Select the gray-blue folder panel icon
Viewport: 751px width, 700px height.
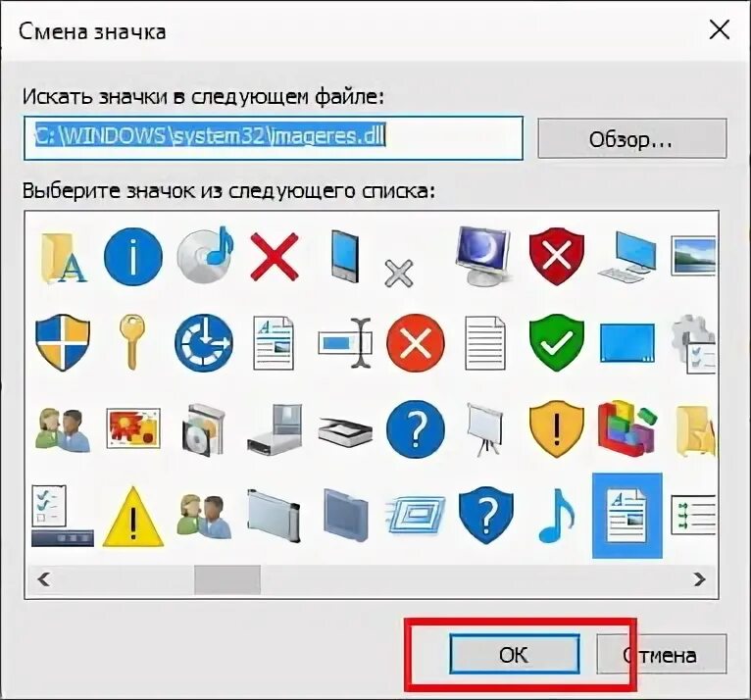coord(345,516)
